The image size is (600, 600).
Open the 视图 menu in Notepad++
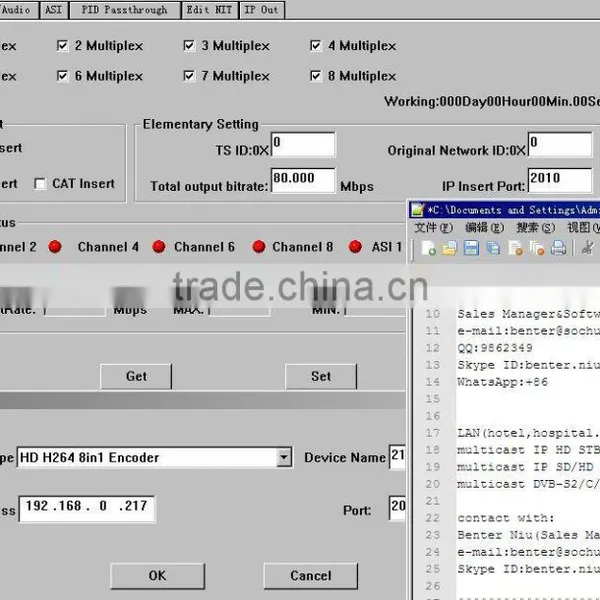tap(583, 228)
